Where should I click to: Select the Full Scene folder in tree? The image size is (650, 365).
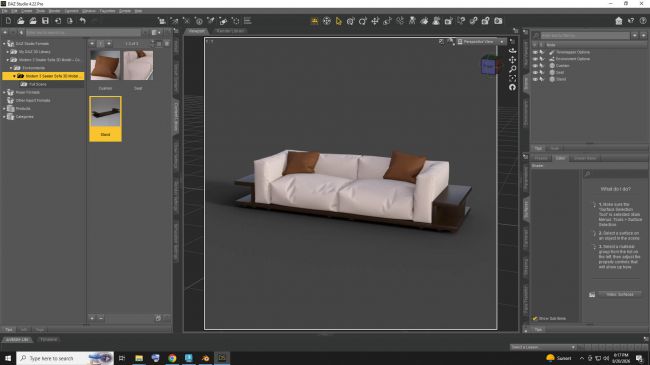pyautogui.click(x=38, y=84)
